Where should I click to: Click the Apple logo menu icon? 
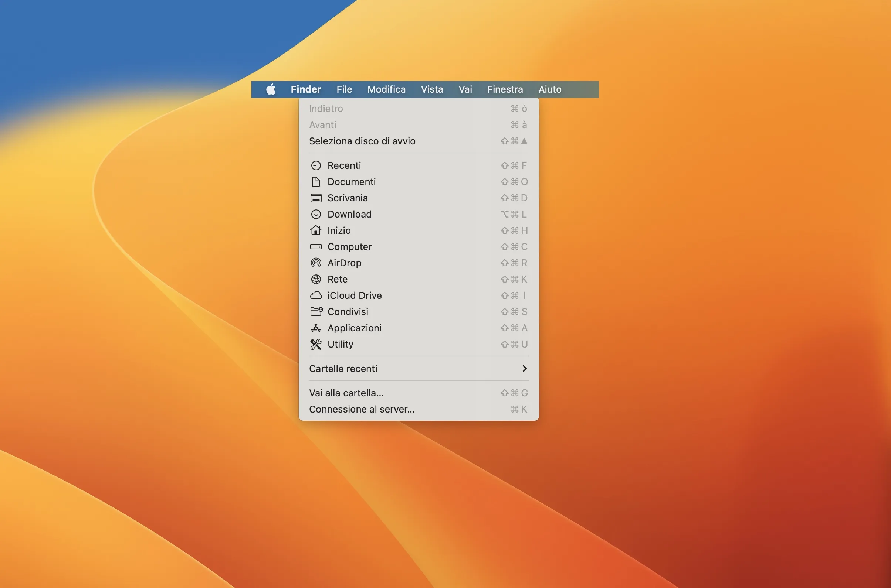(x=271, y=89)
